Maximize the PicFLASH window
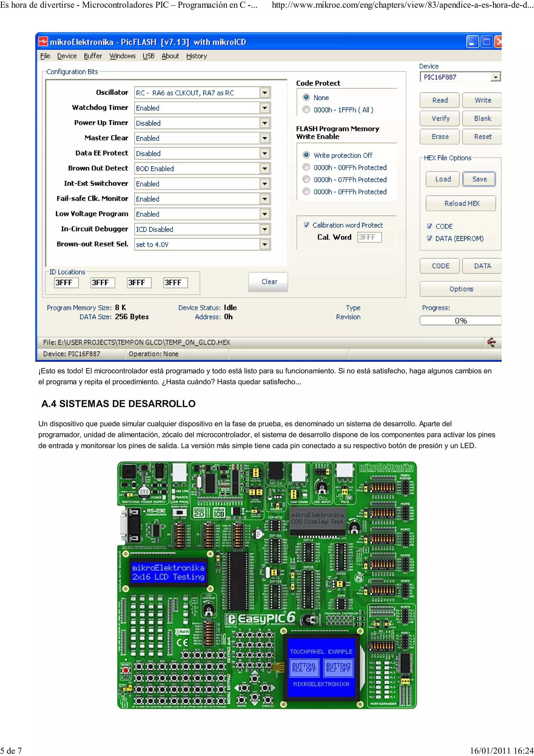Screen dimensions: 534x756 487,42
